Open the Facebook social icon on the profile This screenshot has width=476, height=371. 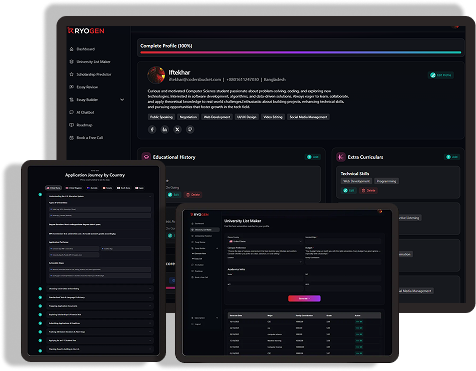[x=152, y=129]
